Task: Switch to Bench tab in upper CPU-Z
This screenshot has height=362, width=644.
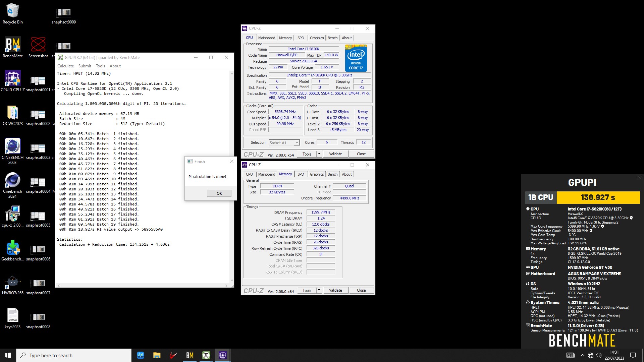Action: 332,38
